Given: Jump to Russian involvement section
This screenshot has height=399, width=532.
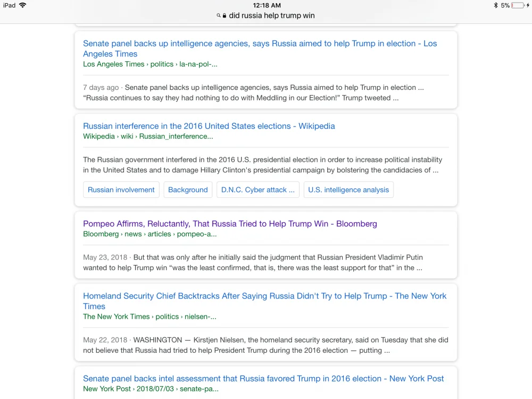Looking at the screenshot, I should (121, 190).
